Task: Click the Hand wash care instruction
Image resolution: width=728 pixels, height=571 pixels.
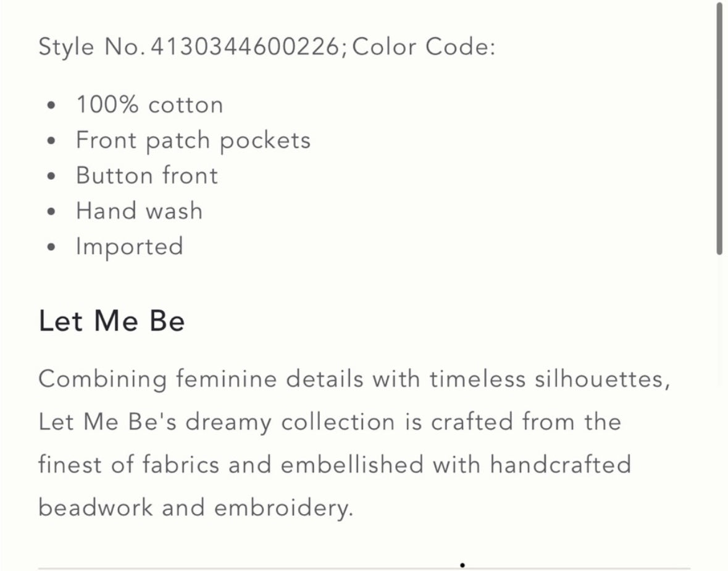Action: coord(140,211)
